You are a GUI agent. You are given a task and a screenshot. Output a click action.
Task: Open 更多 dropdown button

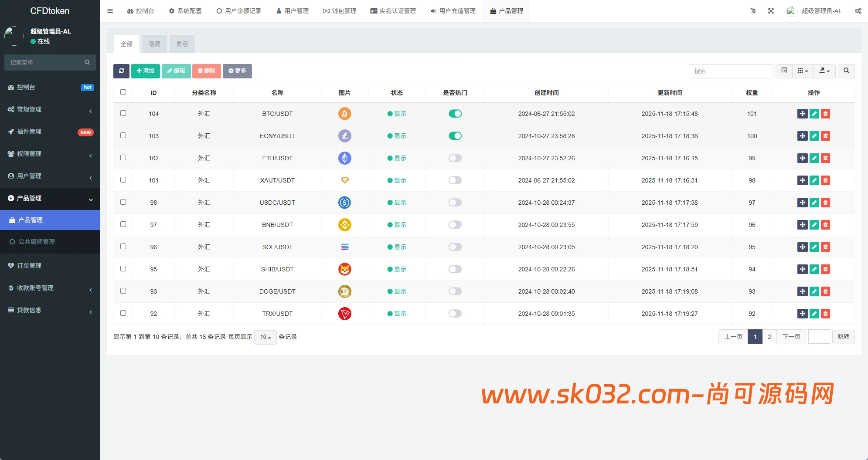pos(237,71)
